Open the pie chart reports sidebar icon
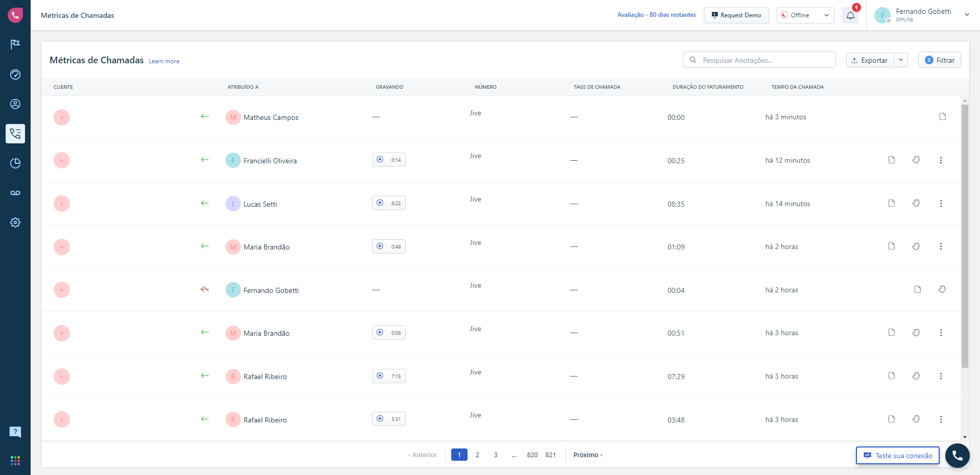 [15, 163]
